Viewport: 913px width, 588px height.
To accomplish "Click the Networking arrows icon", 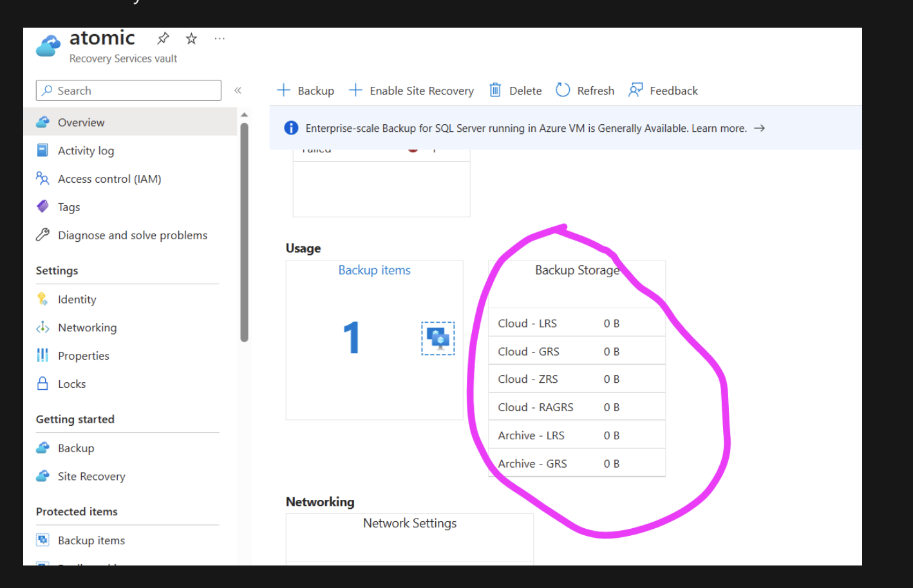I will [x=42, y=327].
